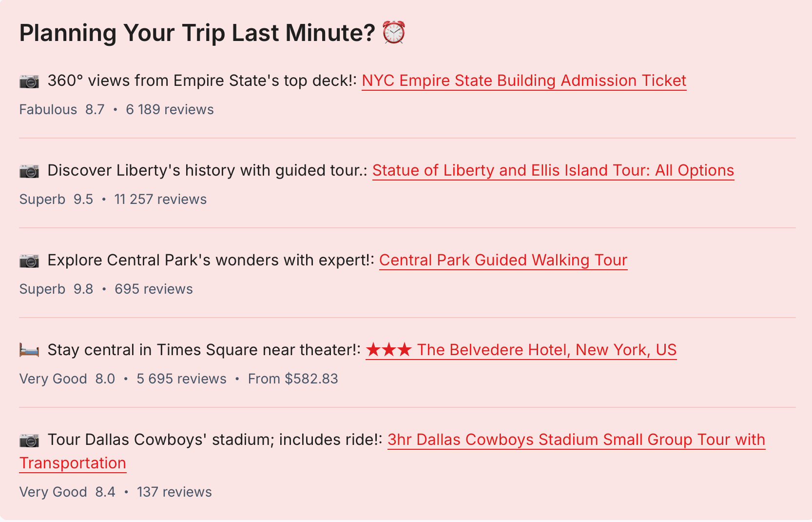Click the '695 reviews' count for Central Park
The height and width of the screenshot is (522, 812).
click(154, 289)
